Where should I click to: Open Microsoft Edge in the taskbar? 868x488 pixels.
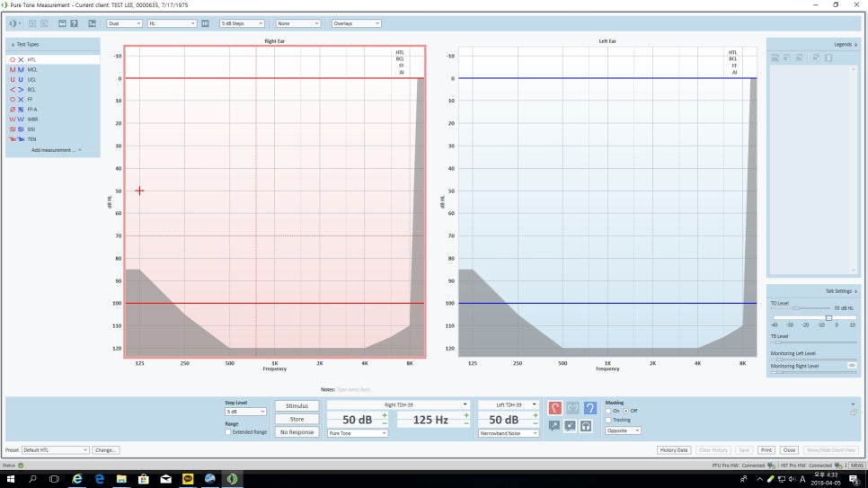[99, 479]
